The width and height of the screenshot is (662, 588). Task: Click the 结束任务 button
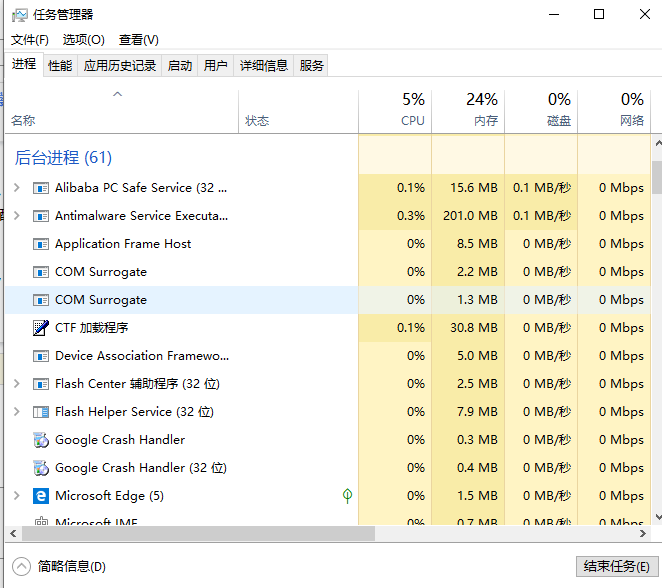click(615, 567)
